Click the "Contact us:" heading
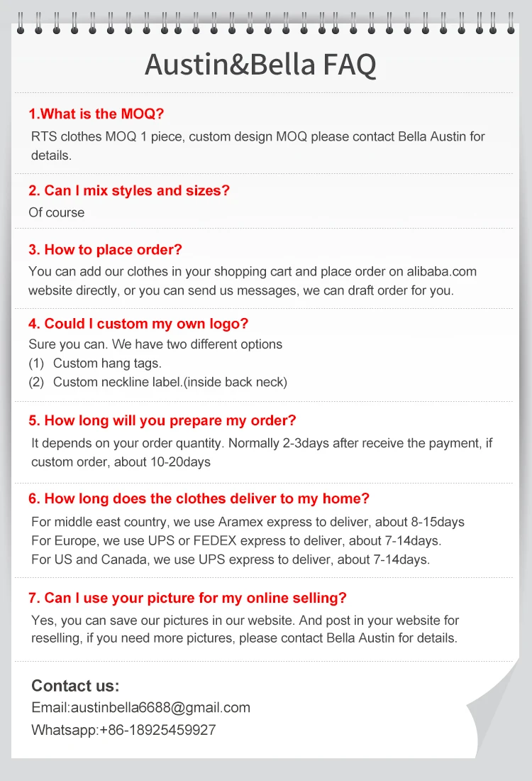The width and height of the screenshot is (532, 781). 75,686
